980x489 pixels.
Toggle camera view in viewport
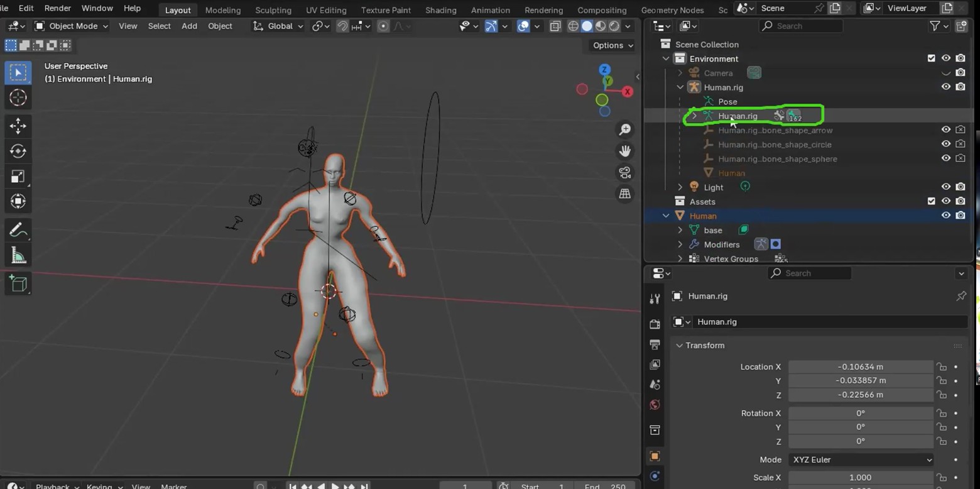coord(624,173)
